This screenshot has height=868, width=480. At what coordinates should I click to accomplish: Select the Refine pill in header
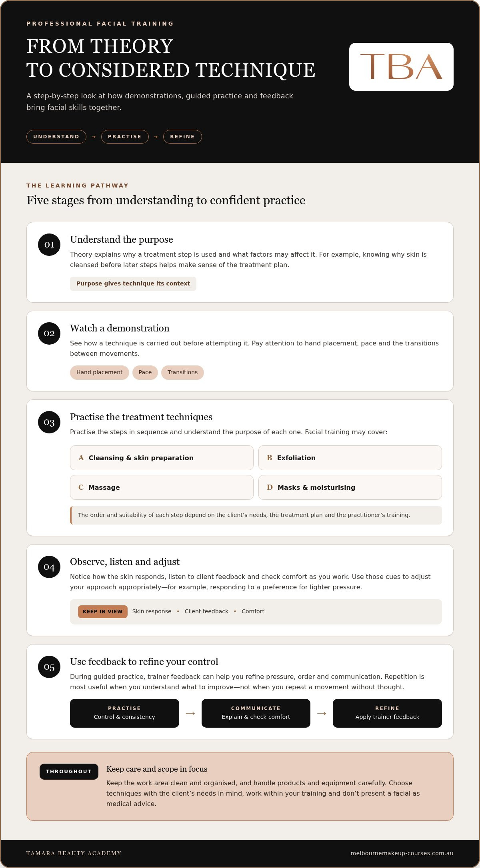[182, 137]
